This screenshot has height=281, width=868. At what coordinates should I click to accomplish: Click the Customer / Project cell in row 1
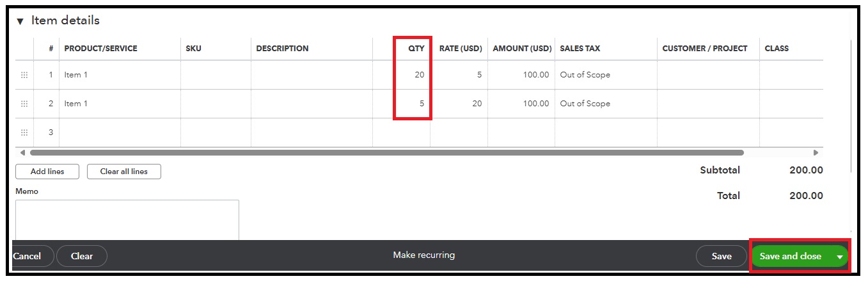tap(707, 75)
